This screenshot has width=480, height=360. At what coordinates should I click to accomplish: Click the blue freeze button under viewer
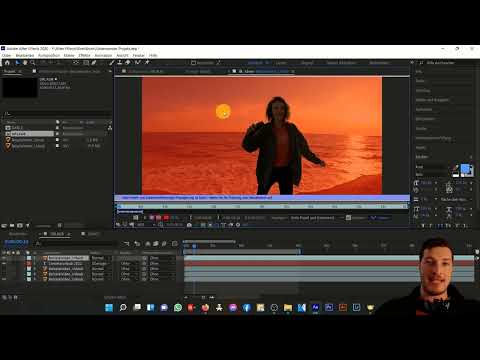[380, 218]
